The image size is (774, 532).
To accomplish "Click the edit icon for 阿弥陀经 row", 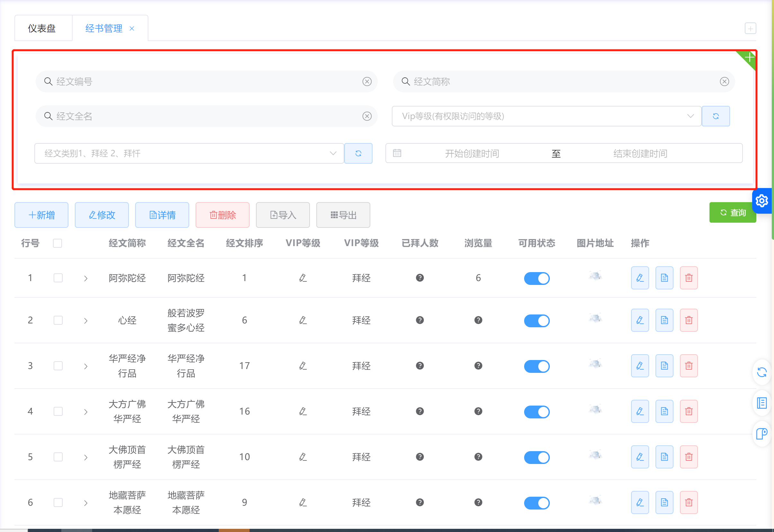I will (639, 278).
